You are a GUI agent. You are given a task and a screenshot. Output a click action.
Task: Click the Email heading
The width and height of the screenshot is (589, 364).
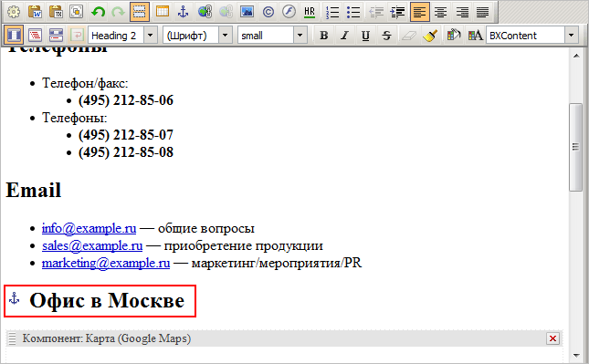34,190
